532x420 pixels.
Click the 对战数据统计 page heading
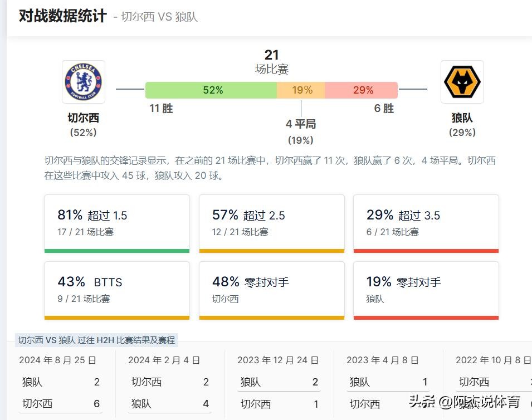coord(62,16)
